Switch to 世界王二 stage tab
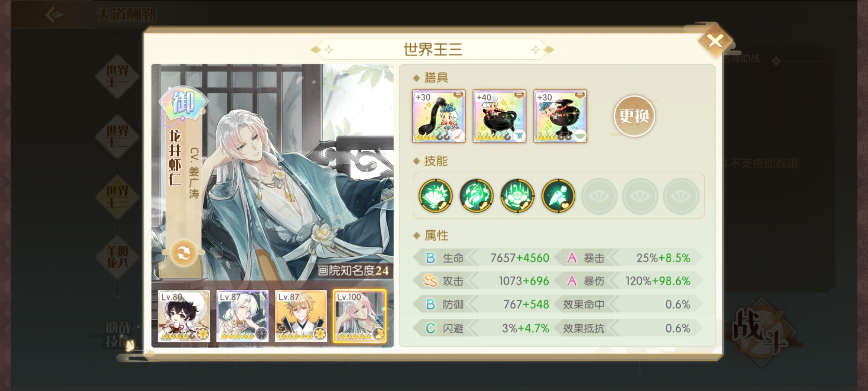This screenshot has height=391, width=868. coord(117,136)
